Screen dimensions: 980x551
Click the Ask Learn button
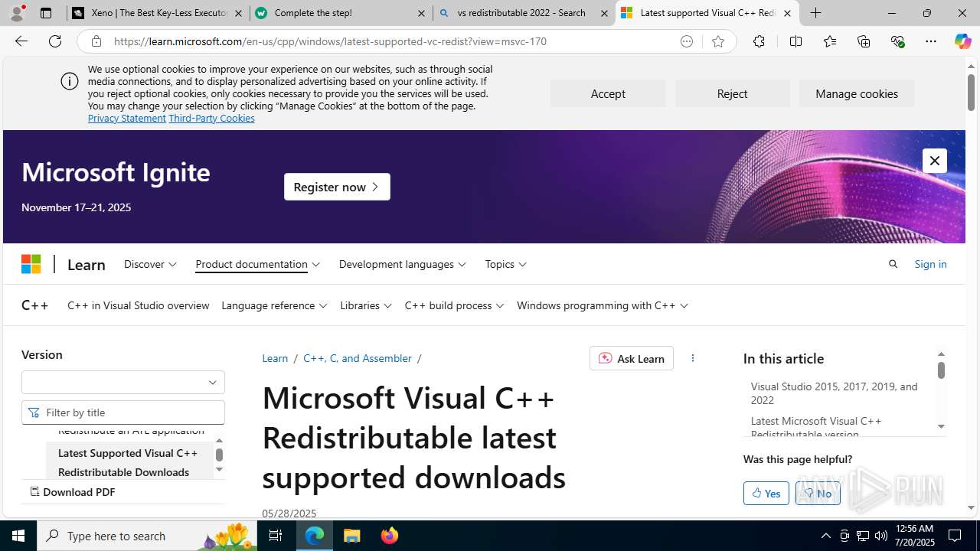coord(632,358)
